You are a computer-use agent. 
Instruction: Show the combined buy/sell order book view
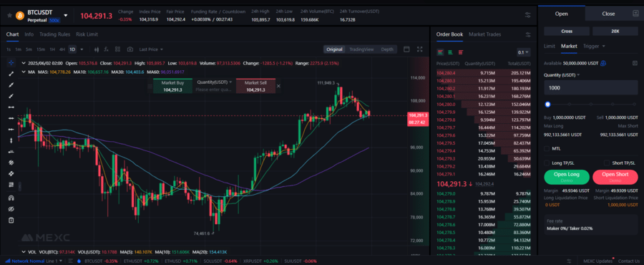(x=440, y=52)
